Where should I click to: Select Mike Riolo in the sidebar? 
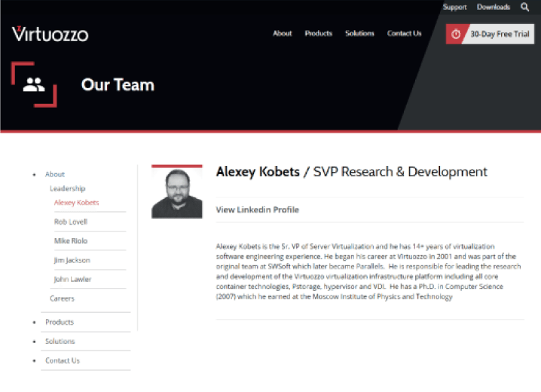[71, 241]
